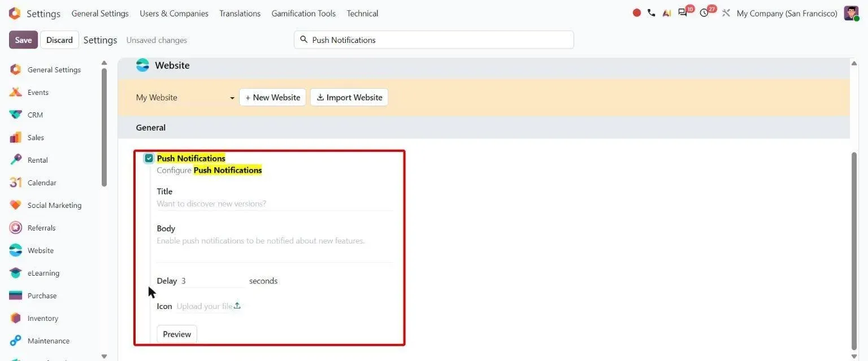The width and height of the screenshot is (868, 361).
Task: Open the Translations menu
Action: pos(240,13)
